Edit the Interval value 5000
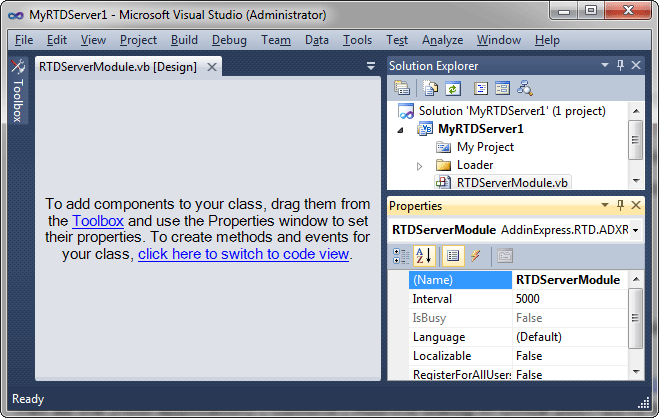659x418 pixels. click(570, 299)
